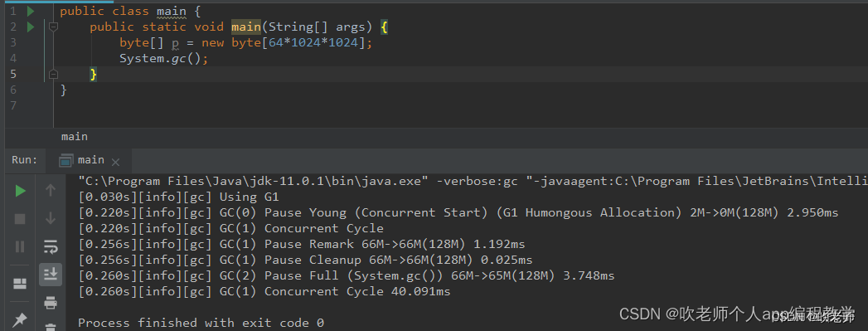Click line number 3 in gutter
The height and width of the screenshot is (331, 868).
coord(13,42)
